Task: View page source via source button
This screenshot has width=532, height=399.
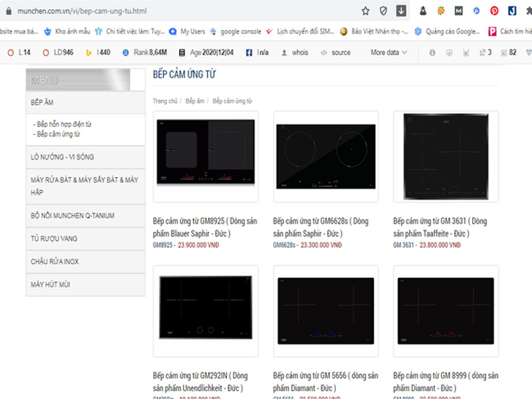Action: 336,53
